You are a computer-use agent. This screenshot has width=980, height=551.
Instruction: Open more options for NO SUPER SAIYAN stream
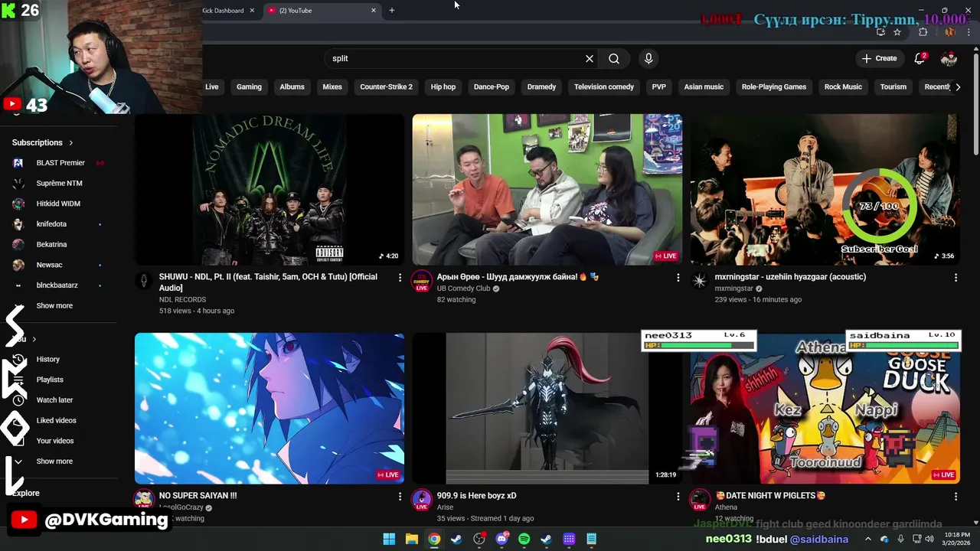click(x=400, y=497)
